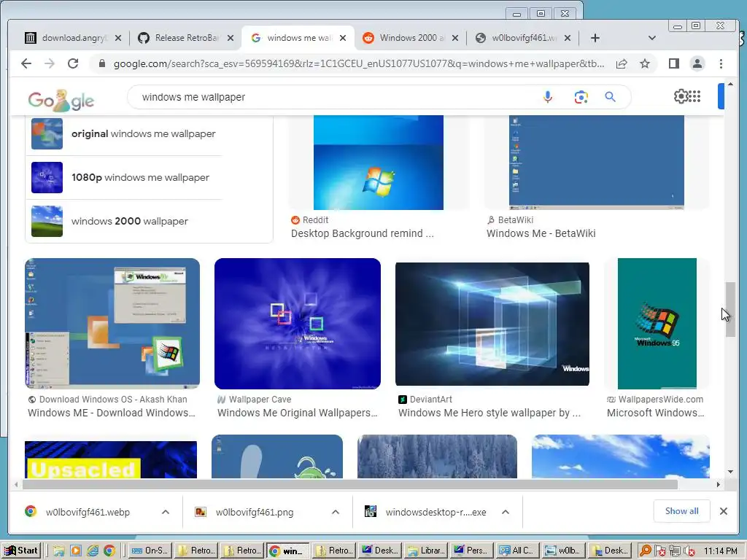Reload the current Google page
Image resolution: width=747 pixels, height=560 pixels.
pyautogui.click(x=73, y=63)
